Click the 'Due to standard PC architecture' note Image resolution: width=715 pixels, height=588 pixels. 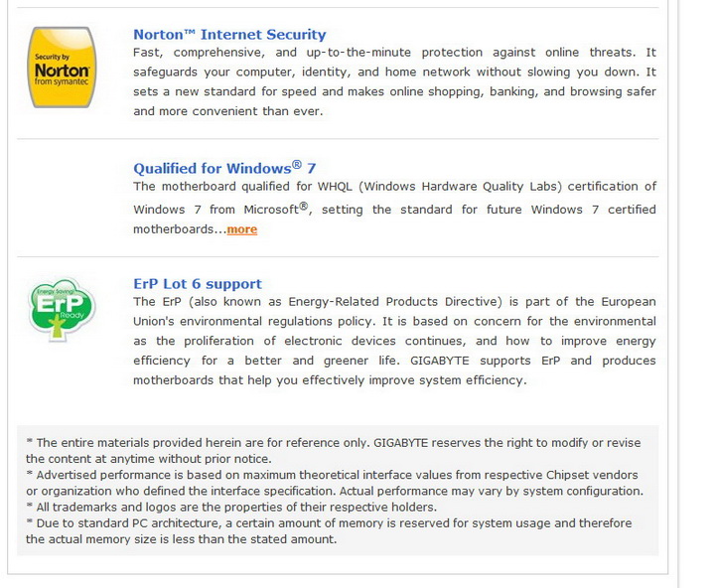(328, 530)
